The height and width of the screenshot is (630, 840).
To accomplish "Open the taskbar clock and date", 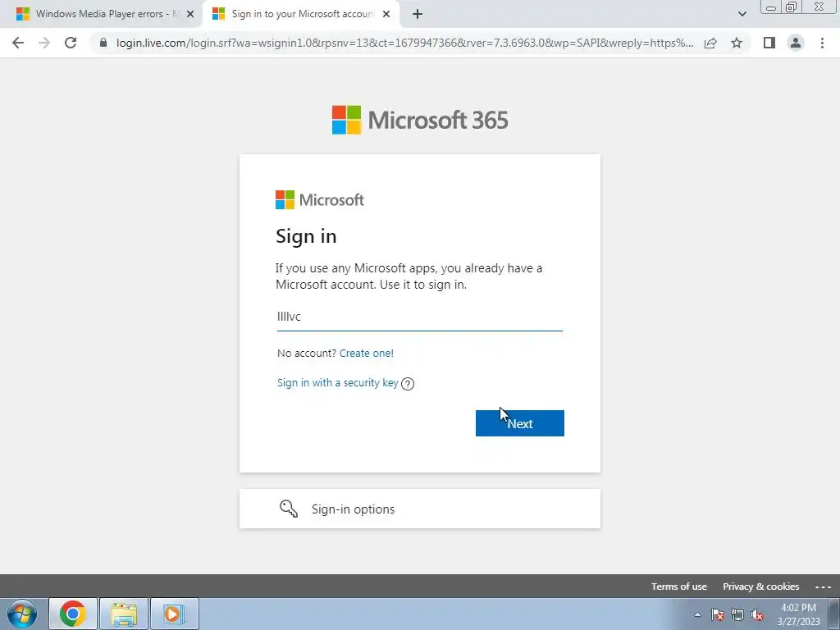I will point(798,614).
